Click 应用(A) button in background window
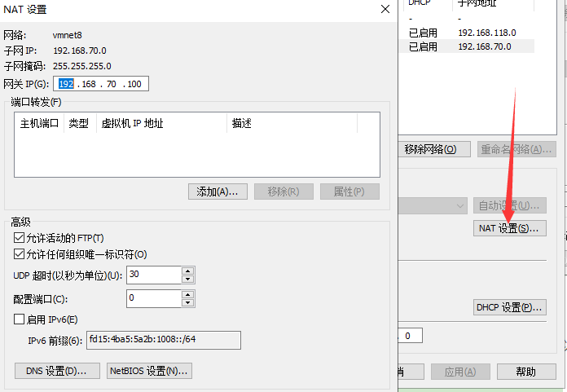567x392 pixels. [460, 372]
